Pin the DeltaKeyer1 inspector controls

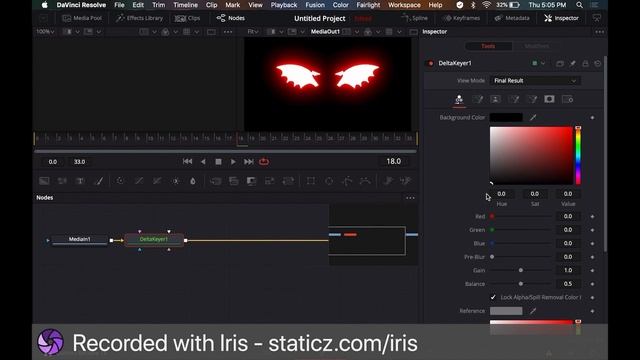(573, 63)
